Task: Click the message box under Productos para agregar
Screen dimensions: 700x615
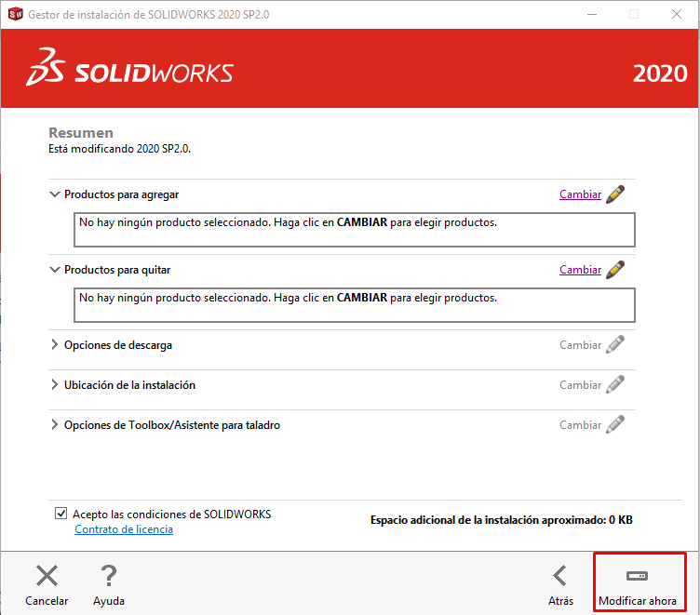Action: [x=355, y=230]
